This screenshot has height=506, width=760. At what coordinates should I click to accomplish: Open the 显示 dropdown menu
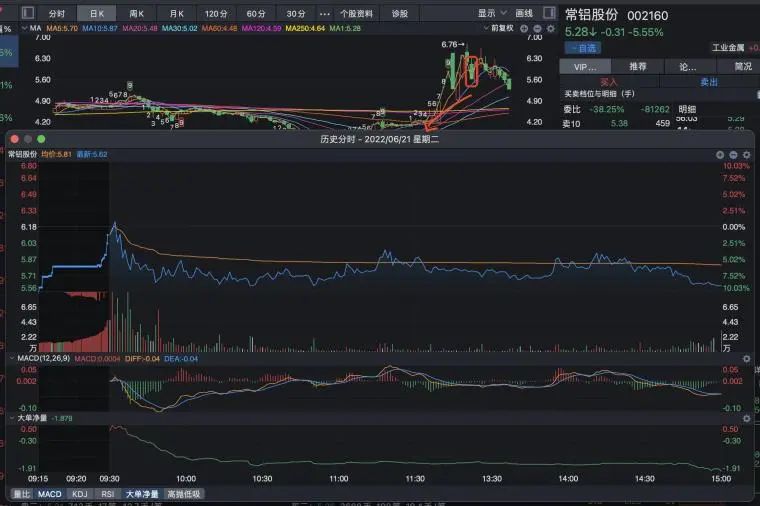[x=491, y=14]
